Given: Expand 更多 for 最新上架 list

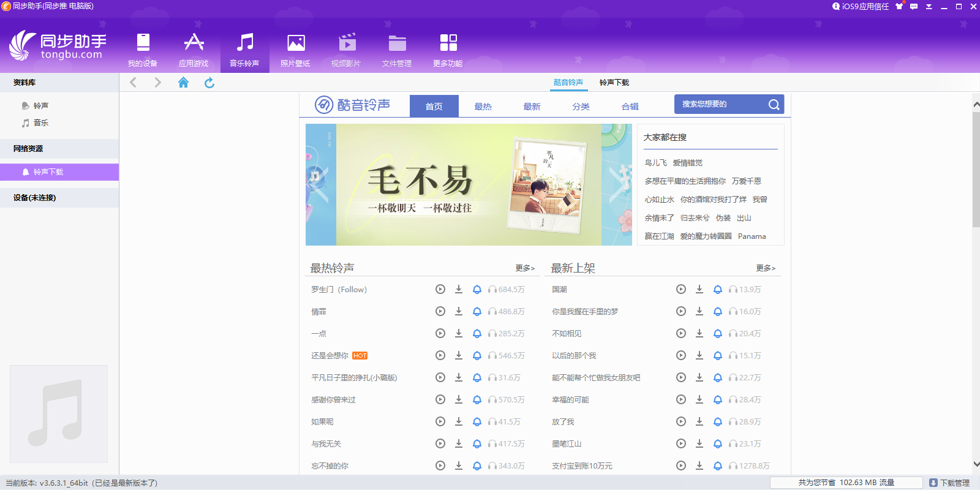Looking at the screenshot, I should [765, 268].
